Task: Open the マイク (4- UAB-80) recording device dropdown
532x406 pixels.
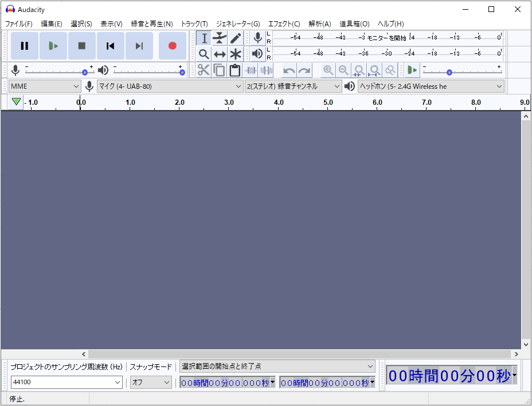Action: (x=170, y=86)
